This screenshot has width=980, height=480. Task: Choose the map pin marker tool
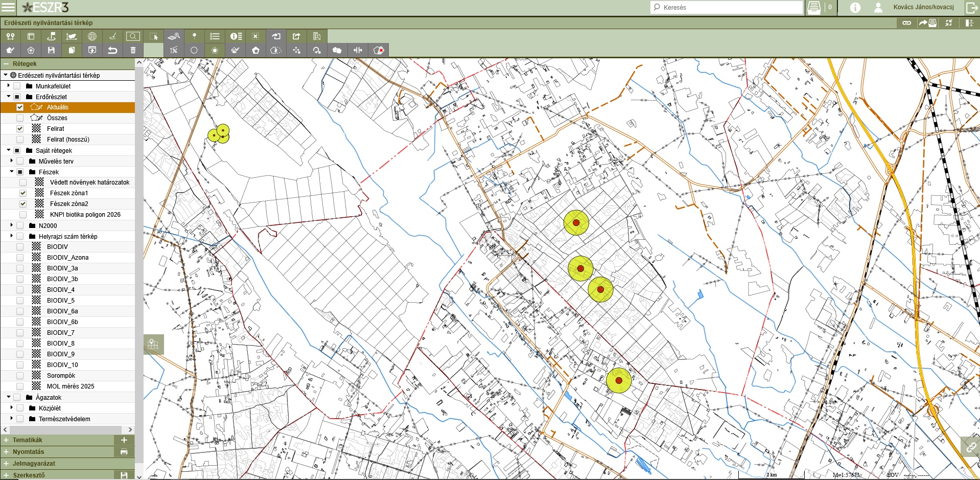click(x=194, y=36)
